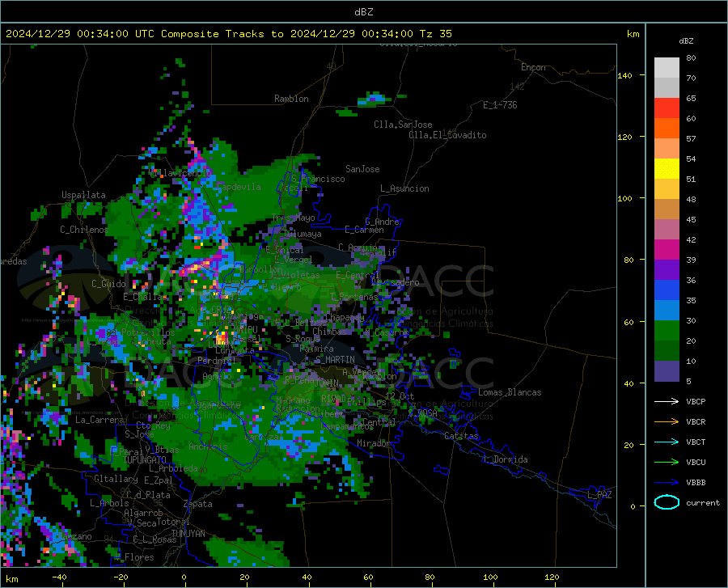The width and height of the screenshot is (728, 588).
Task: Click the cyan VBCT arrow legend icon
Action: [667, 442]
